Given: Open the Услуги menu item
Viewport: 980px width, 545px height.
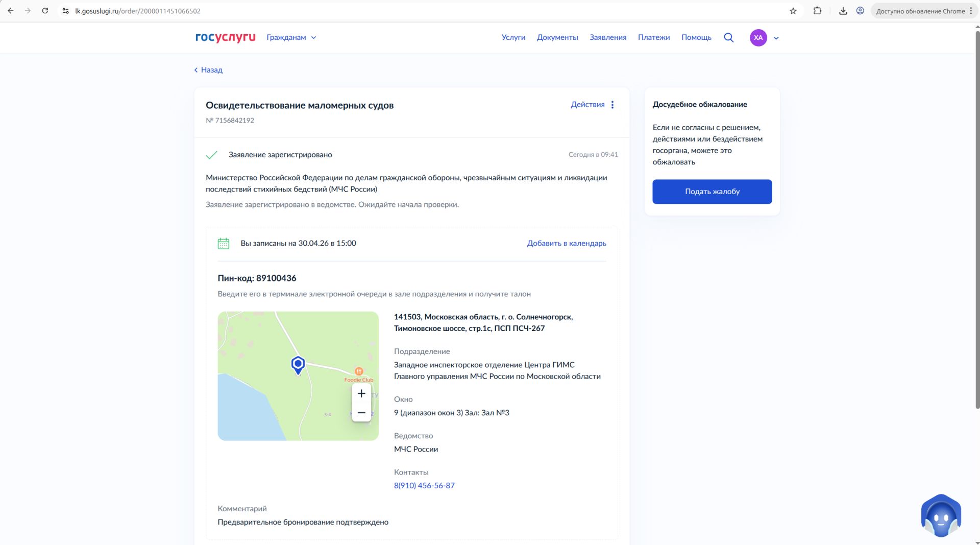Looking at the screenshot, I should point(513,37).
